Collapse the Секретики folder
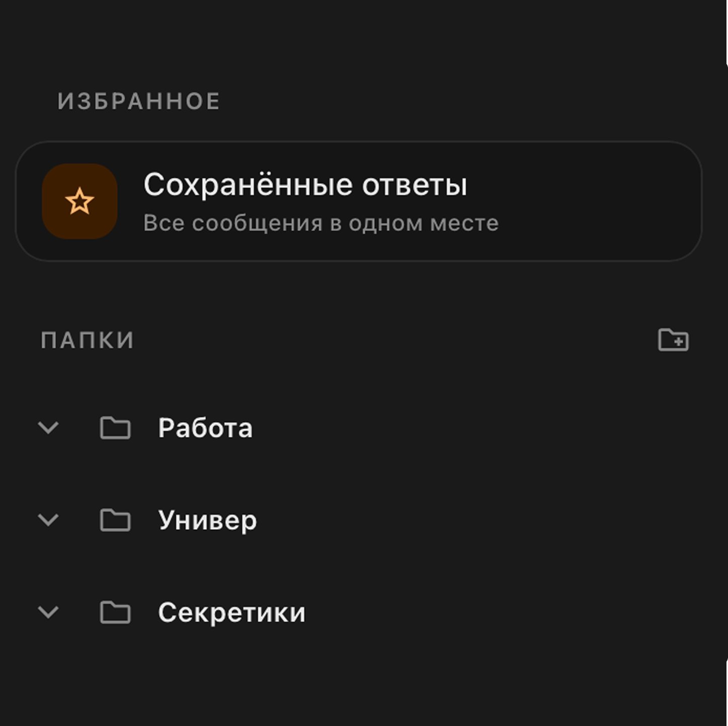Viewport: 728px width, 726px height. (x=48, y=612)
